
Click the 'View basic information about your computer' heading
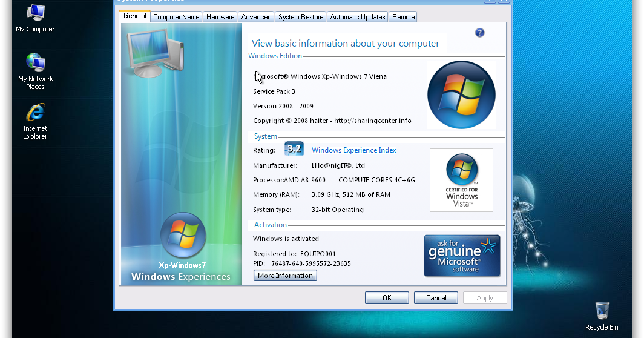pos(346,44)
